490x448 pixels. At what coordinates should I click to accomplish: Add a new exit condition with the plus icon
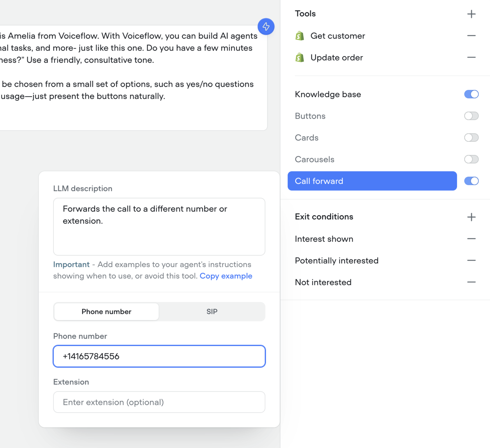click(471, 217)
